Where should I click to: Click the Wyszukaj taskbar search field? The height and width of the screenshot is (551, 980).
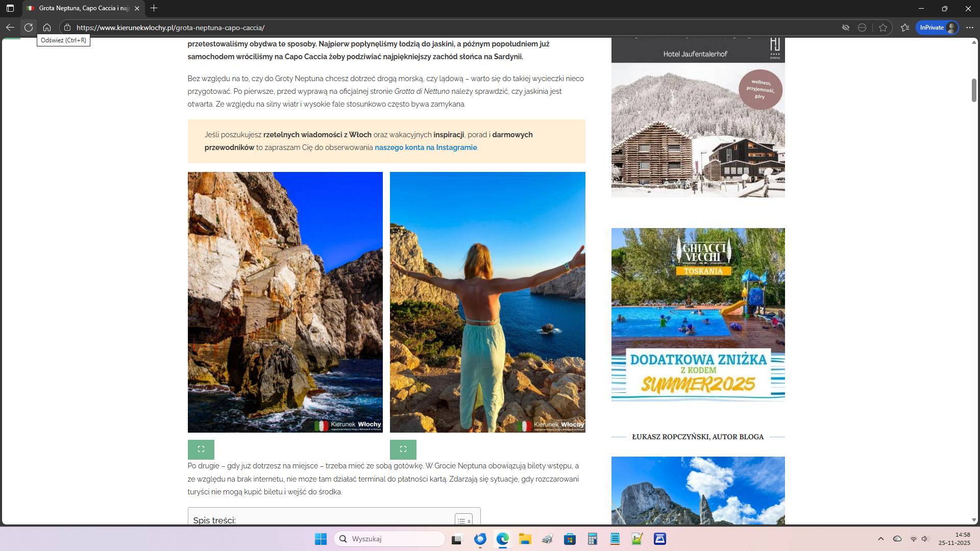pyautogui.click(x=389, y=539)
